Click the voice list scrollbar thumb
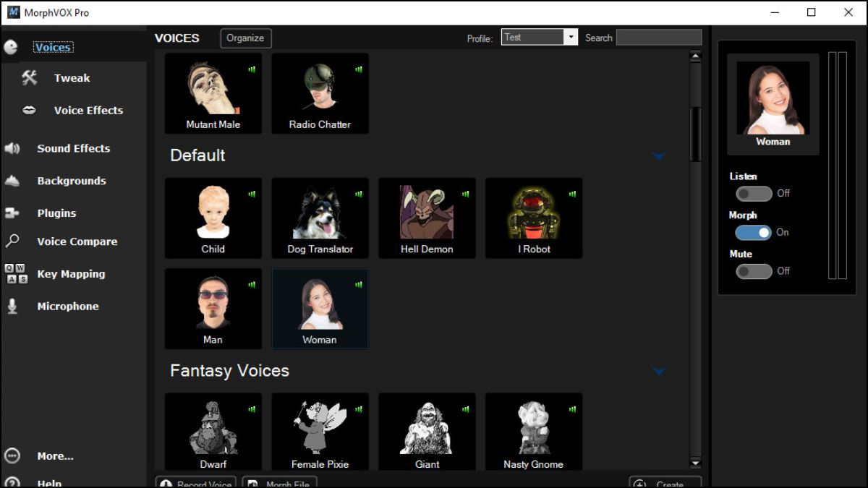 [x=696, y=134]
